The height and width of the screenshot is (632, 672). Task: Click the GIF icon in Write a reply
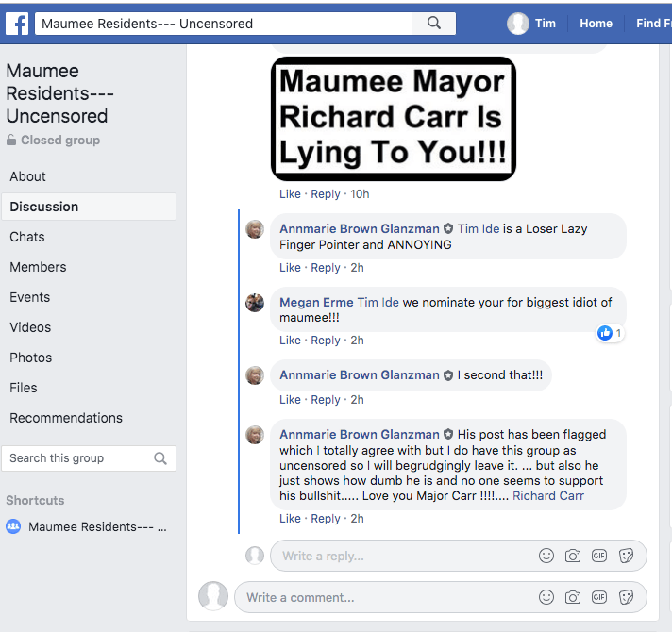pos(599,556)
